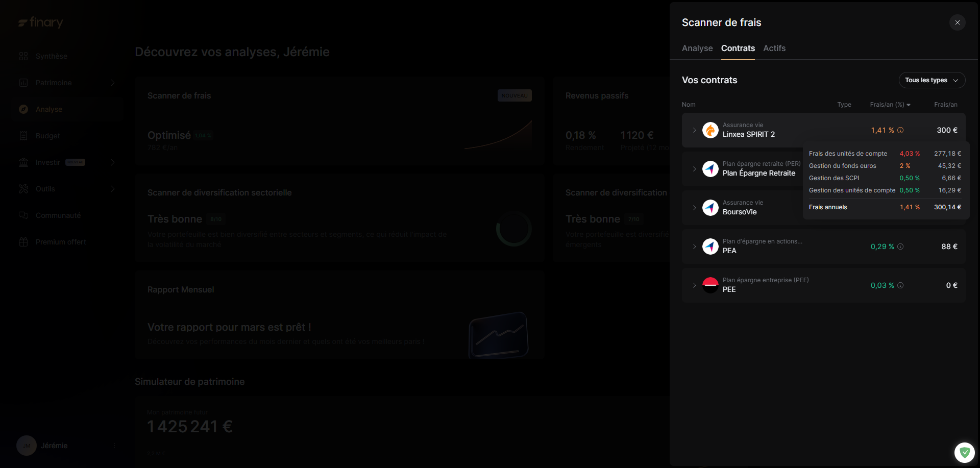Click Frais annuels total line
Image resolution: width=980 pixels, height=468 pixels.
(885, 207)
